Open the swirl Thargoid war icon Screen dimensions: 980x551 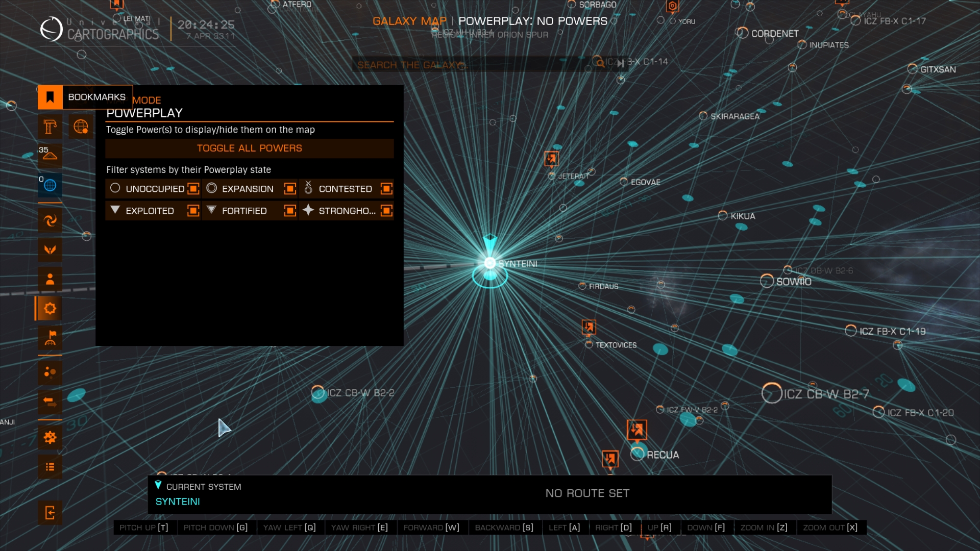(50, 220)
